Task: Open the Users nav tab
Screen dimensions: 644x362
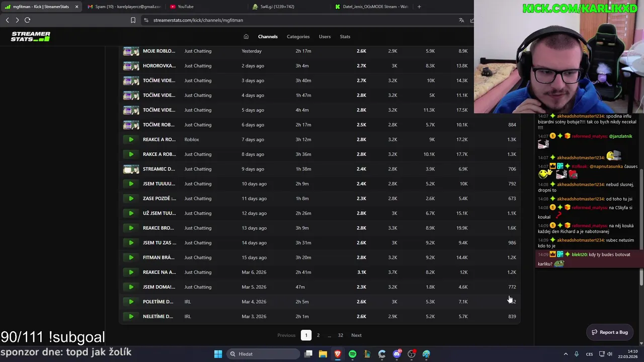Action: tap(325, 37)
